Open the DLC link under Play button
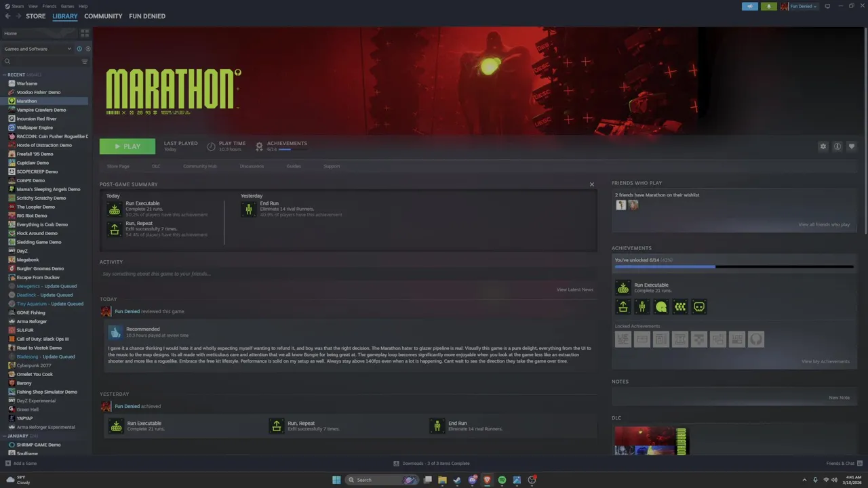This screenshot has width=868, height=488. [x=156, y=166]
